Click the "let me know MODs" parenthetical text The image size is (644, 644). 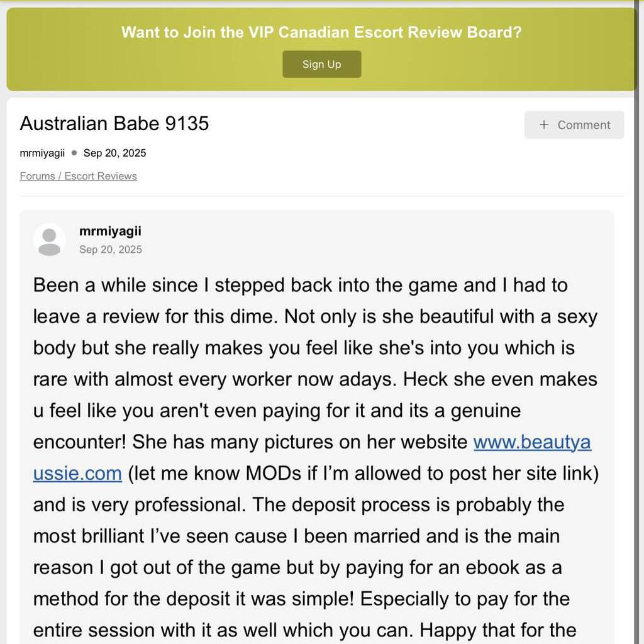click(x=363, y=473)
